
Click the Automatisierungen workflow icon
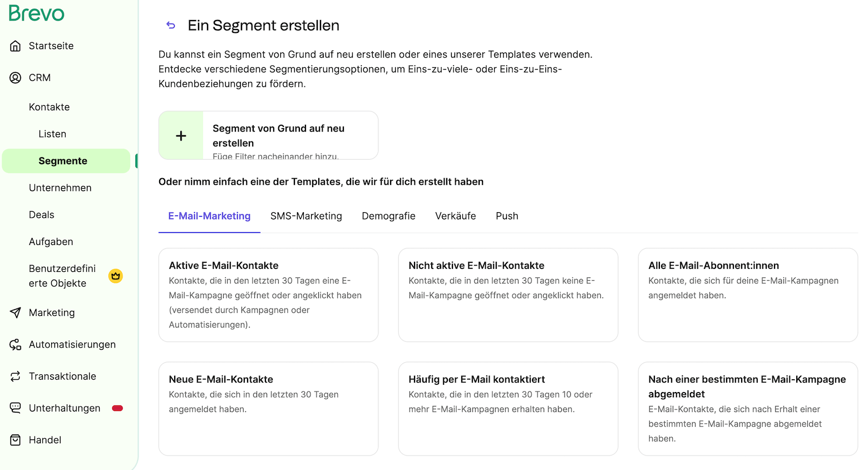pos(16,345)
